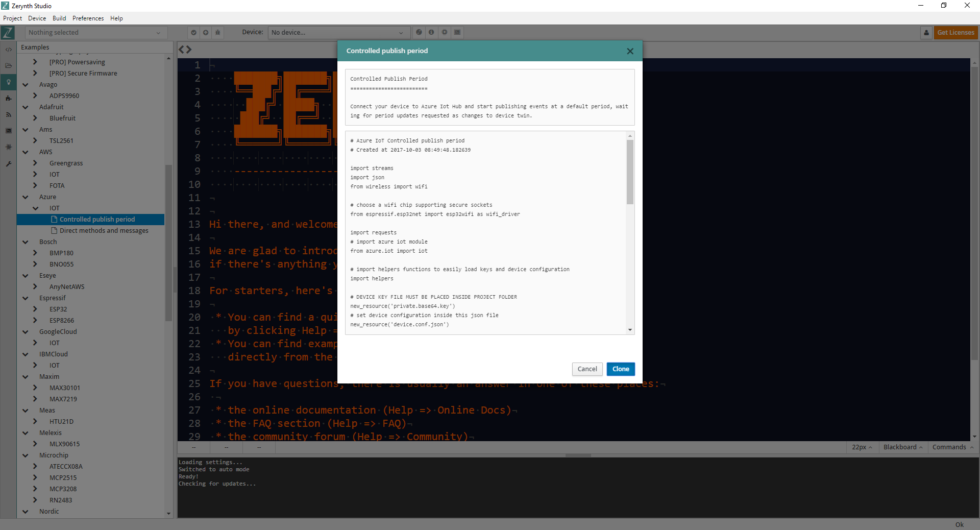Select the AnyNetAWS tree item
The width and height of the screenshot is (980, 530).
point(67,287)
